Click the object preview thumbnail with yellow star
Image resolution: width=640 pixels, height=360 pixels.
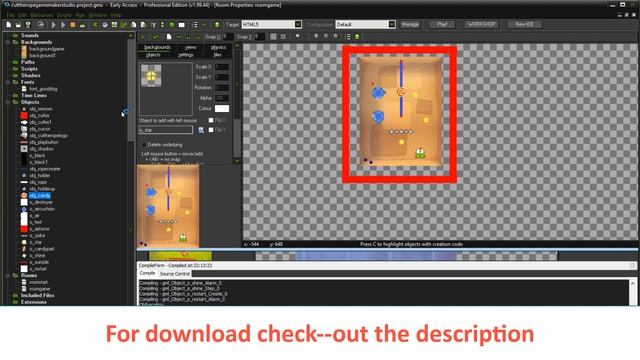tap(151, 76)
